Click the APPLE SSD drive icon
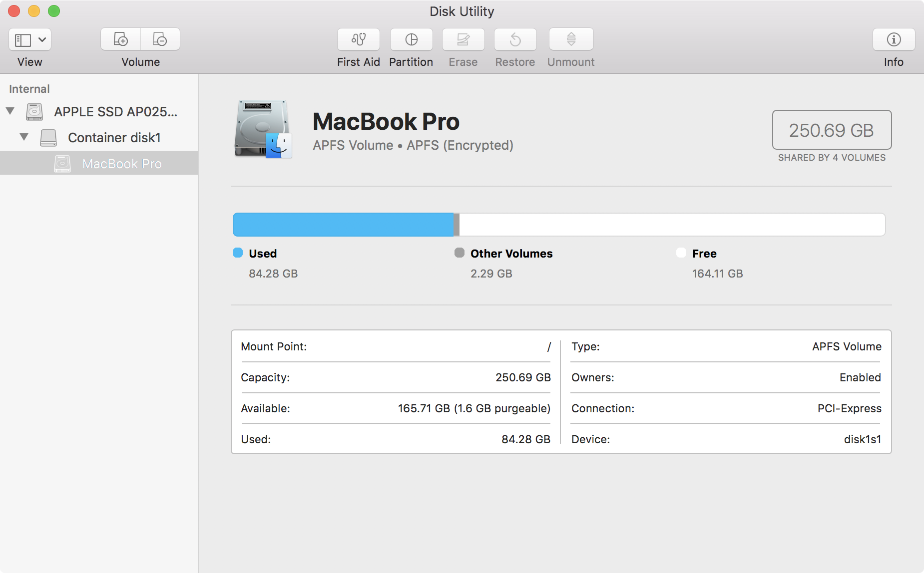Viewport: 924px width, 573px height. [34, 111]
